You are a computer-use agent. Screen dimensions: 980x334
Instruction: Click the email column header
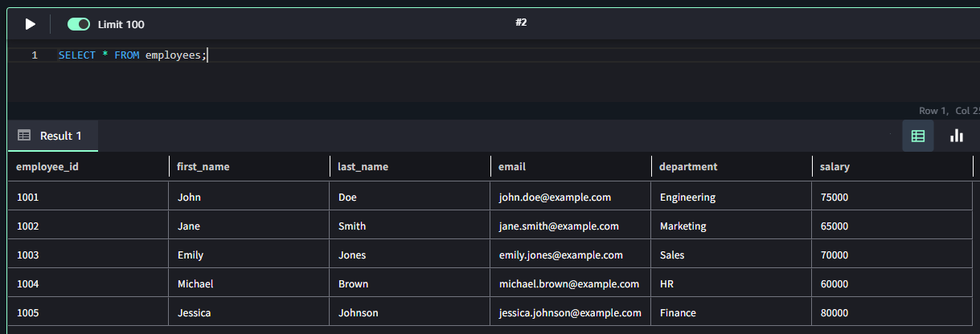pos(512,167)
